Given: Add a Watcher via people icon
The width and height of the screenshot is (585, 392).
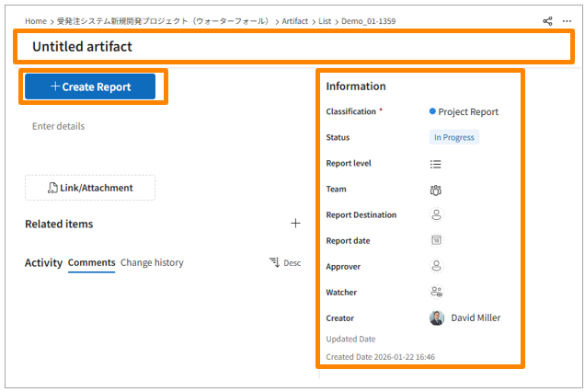Looking at the screenshot, I should (436, 293).
